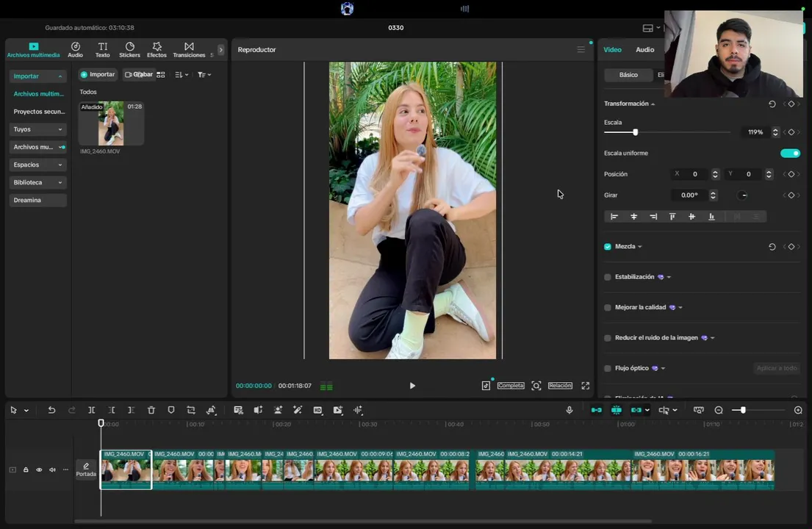Viewport: 812px width, 529px height.
Task: Click the Importar button with plus icon
Action: [98, 74]
